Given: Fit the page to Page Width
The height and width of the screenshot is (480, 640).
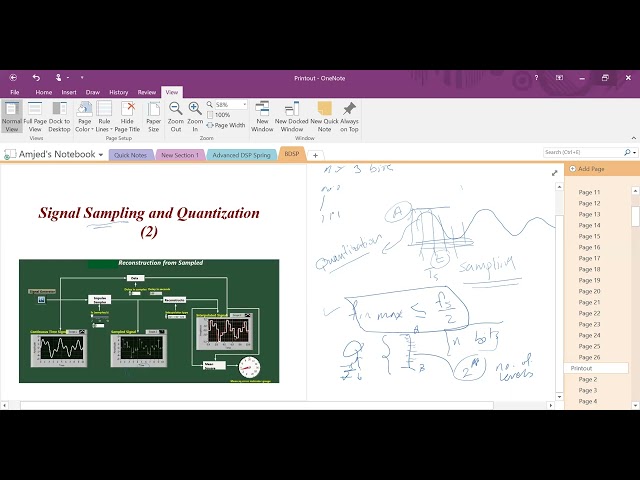Looking at the screenshot, I should coord(226,125).
